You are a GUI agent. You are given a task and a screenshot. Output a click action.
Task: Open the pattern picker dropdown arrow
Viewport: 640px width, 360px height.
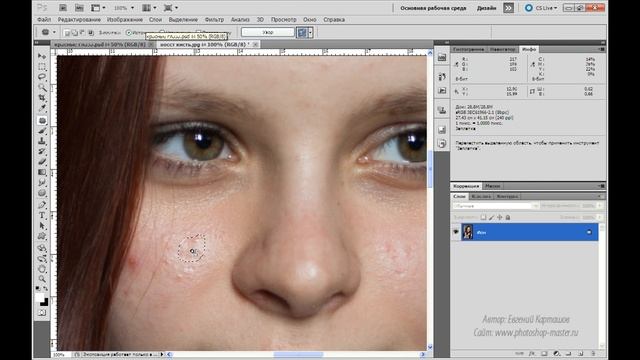[311, 32]
